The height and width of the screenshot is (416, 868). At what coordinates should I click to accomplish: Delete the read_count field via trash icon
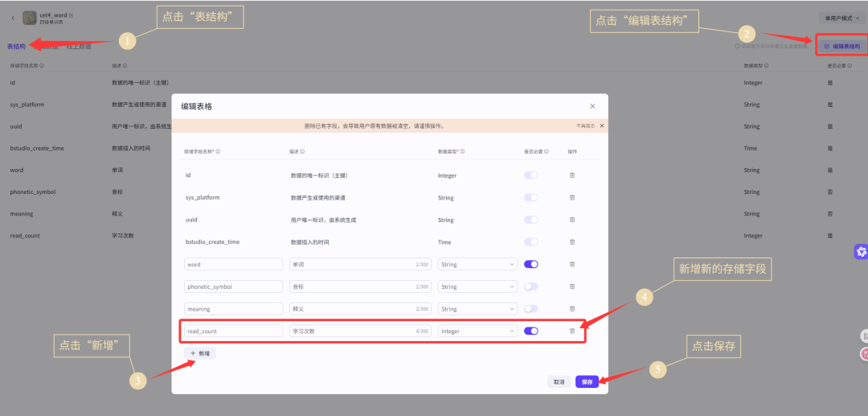pos(572,331)
